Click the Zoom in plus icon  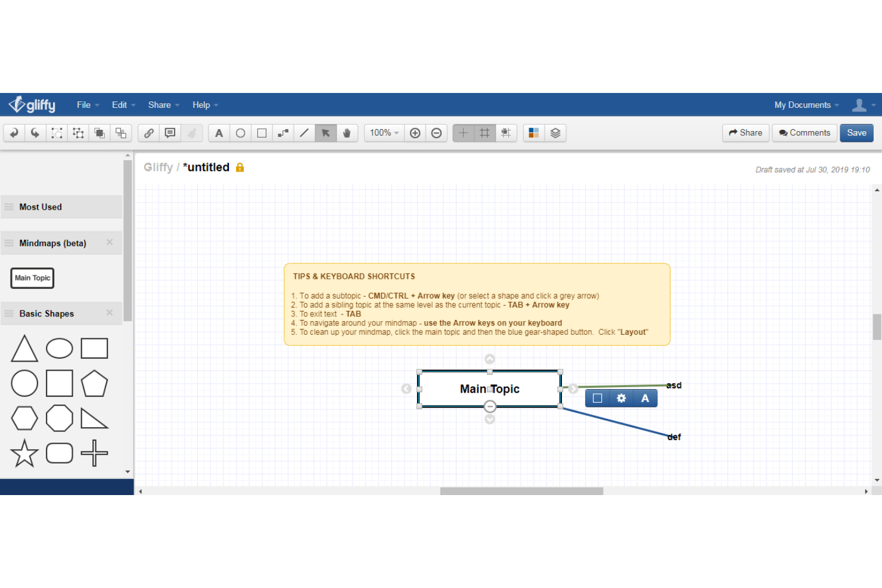(415, 133)
